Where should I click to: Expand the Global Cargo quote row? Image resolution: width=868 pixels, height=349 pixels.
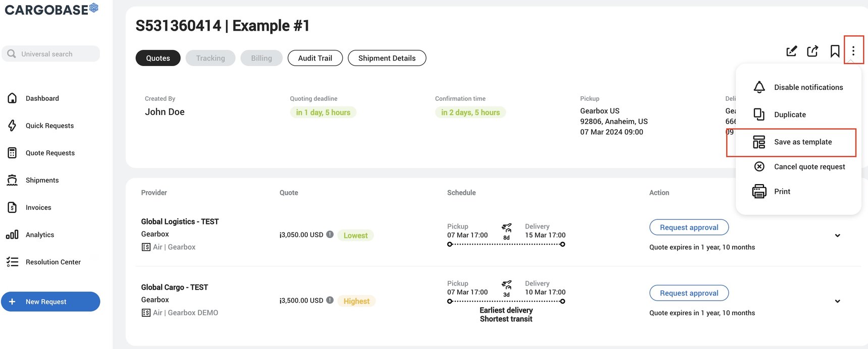tap(837, 301)
